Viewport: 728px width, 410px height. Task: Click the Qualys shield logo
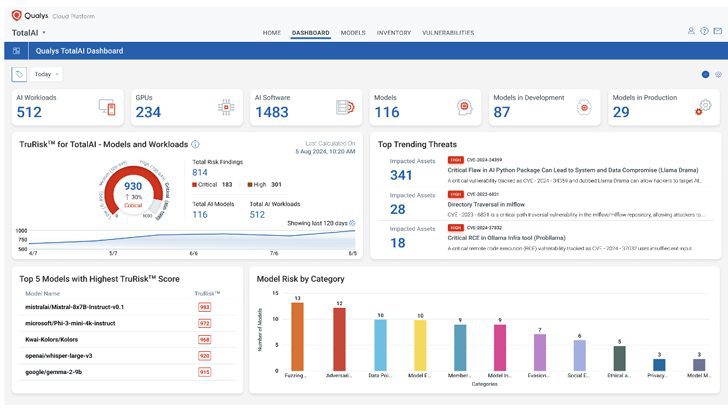tap(16, 15)
